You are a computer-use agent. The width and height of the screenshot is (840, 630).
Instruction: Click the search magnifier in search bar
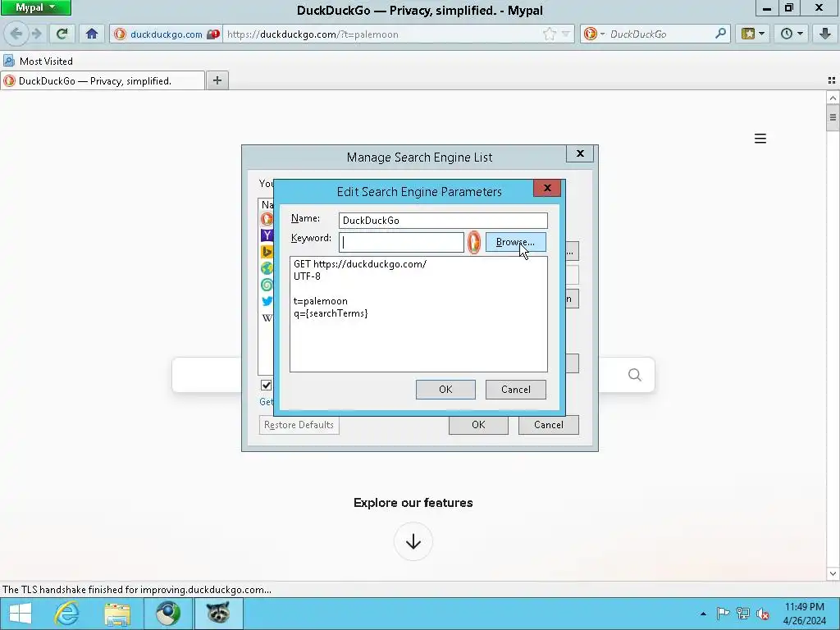click(720, 34)
